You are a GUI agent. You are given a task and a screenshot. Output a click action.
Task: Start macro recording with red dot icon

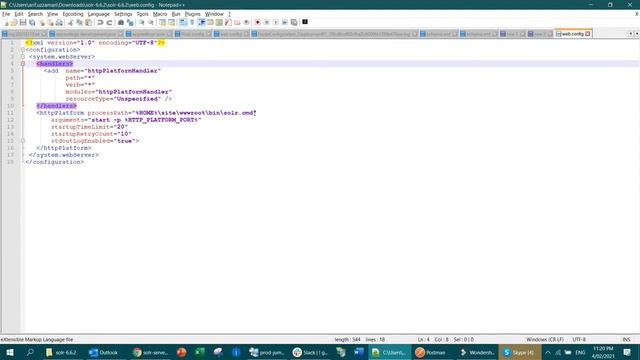tap(258, 22)
